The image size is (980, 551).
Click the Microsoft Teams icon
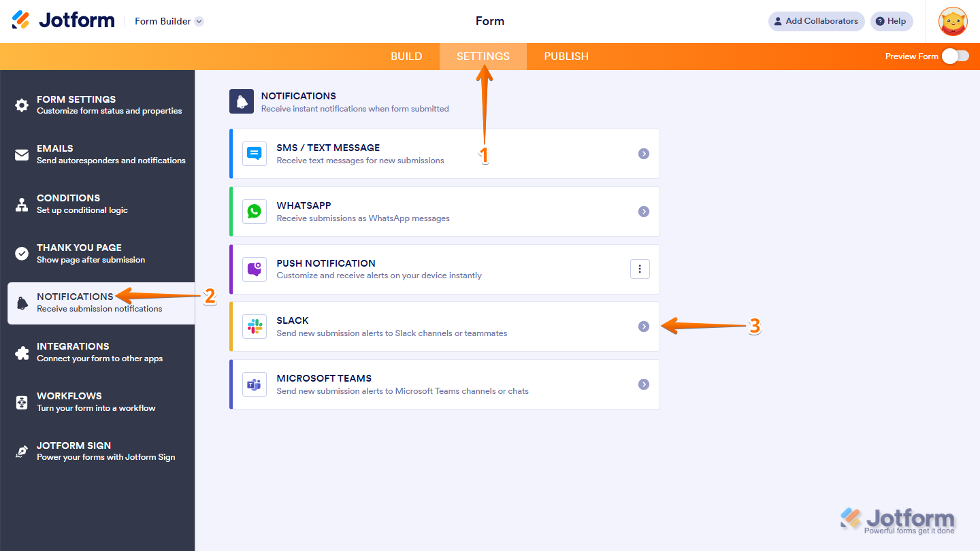pyautogui.click(x=254, y=384)
